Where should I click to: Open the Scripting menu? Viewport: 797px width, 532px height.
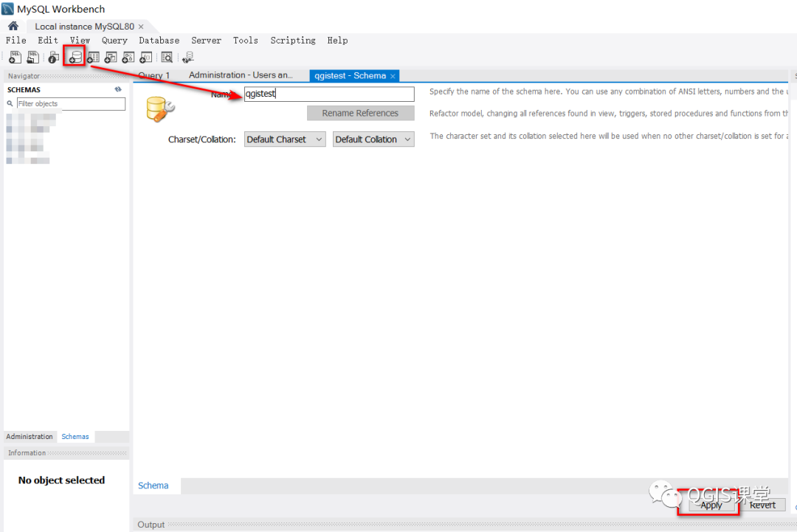point(293,40)
